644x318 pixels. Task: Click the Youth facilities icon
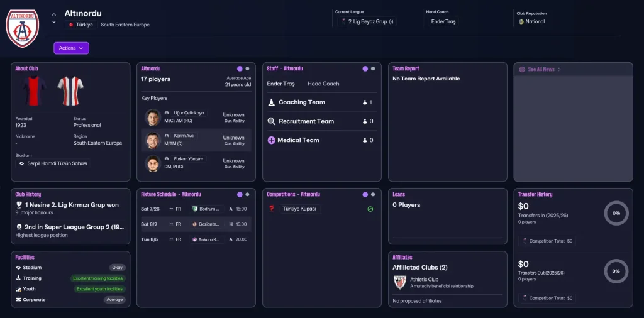click(x=18, y=289)
